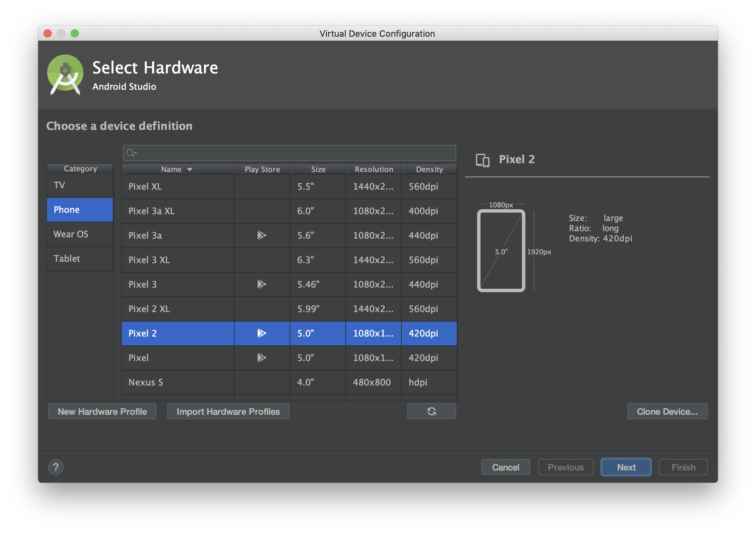Click the device icon beside Pixel 2 title
The height and width of the screenshot is (533, 756).
coord(482,160)
